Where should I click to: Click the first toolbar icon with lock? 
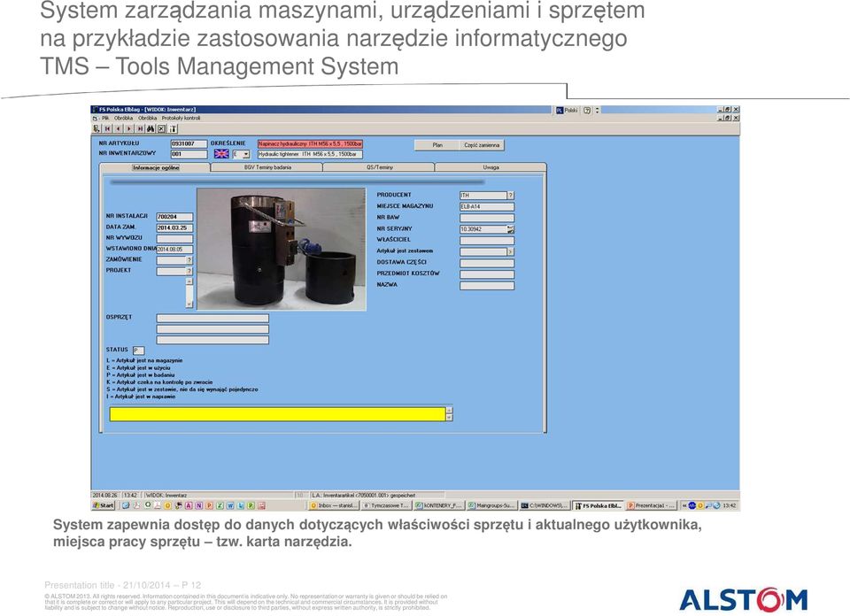tap(97, 129)
